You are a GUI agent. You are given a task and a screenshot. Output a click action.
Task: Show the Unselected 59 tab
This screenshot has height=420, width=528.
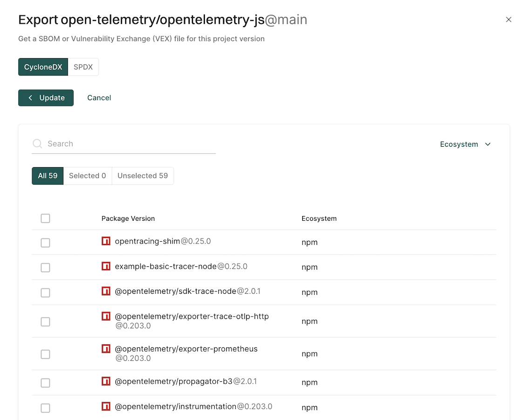pos(142,176)
